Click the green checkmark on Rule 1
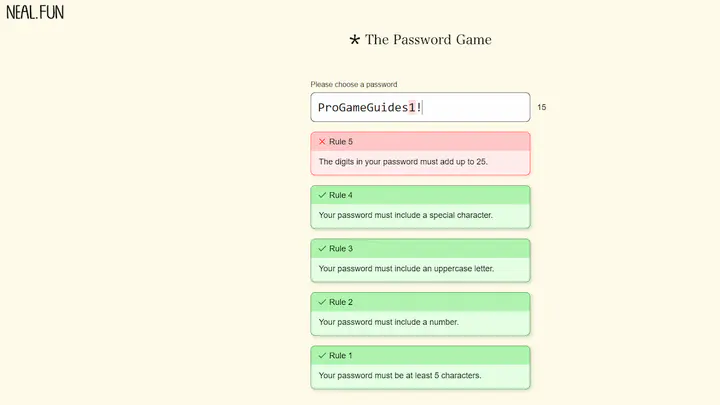Viewport: 720px width, 405px height. pyautogui.click(x=322, y=355)
